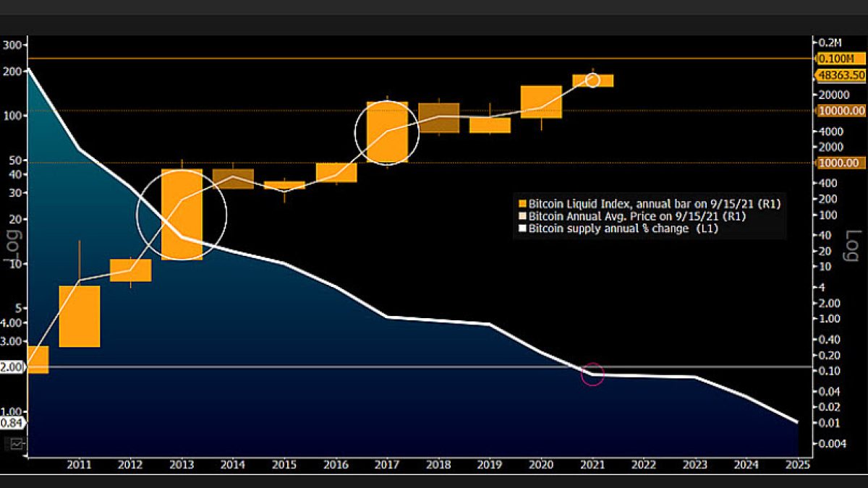
Task: Click the 0.84 left-axis value label
Action: (13, 424)
